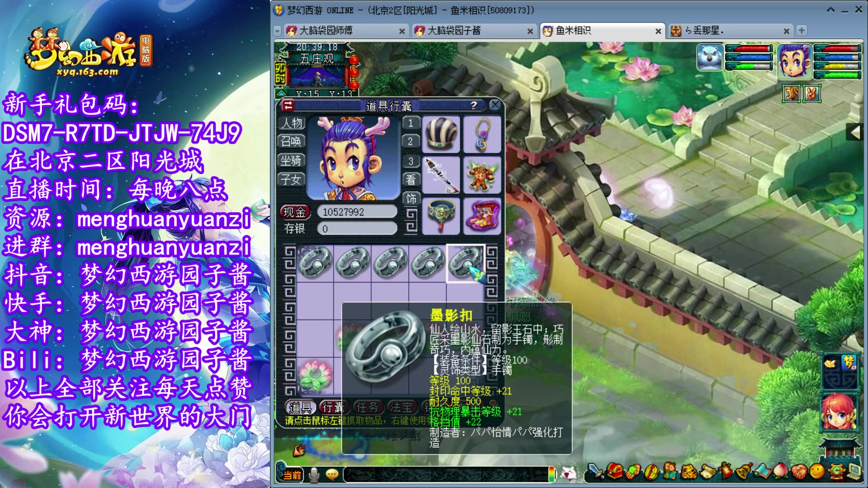The image size is (868, 488).
Task: Open the blue 梦 app icon
Action: click(x=849, y=362)
